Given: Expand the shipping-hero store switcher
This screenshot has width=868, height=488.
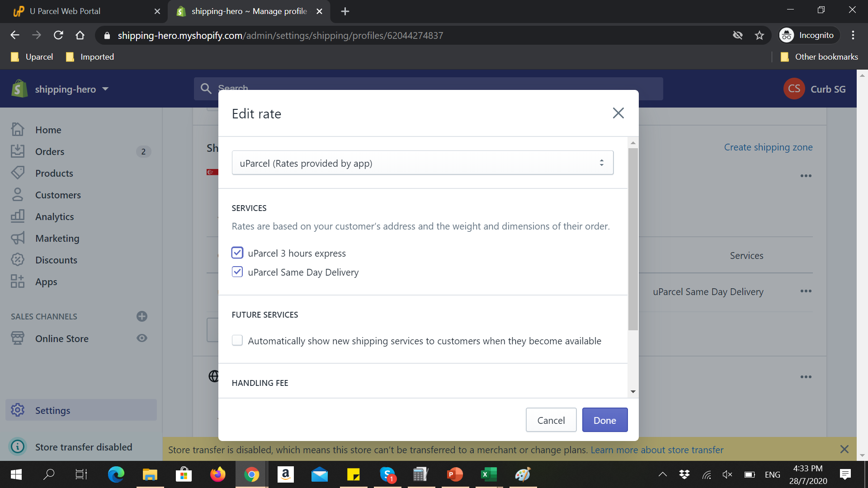Looking at the screenshot, I should tap(105, 89).
